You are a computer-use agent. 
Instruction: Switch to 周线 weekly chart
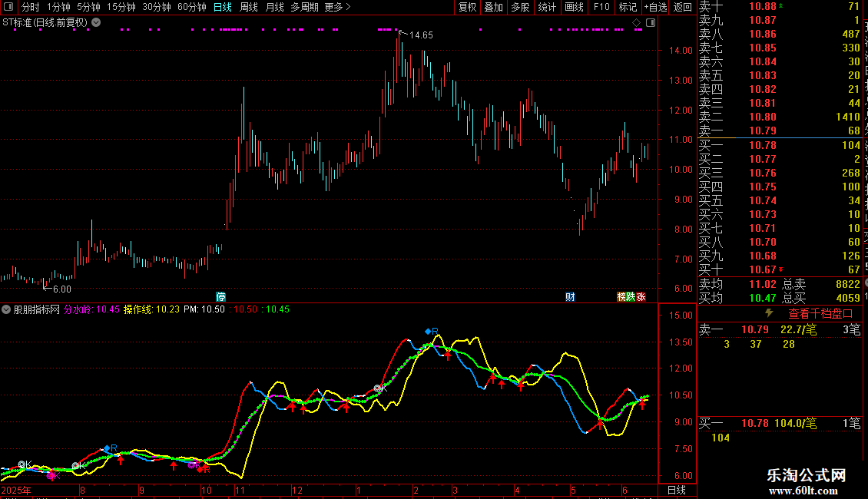coord(249,7)
